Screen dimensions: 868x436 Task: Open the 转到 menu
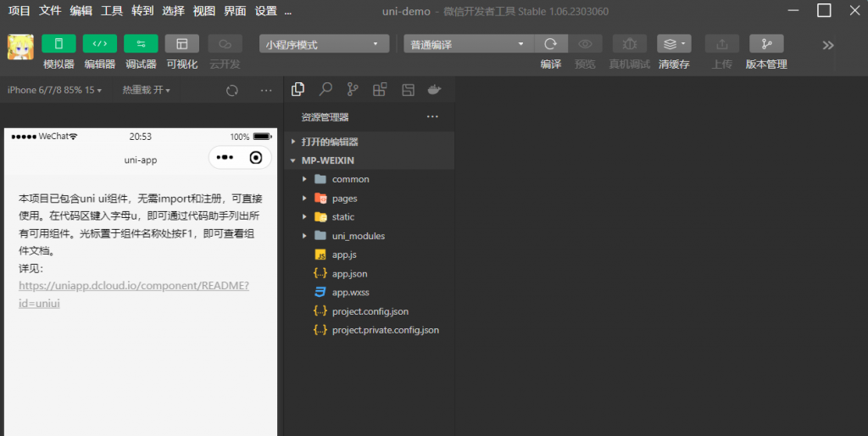pos(142,11)
